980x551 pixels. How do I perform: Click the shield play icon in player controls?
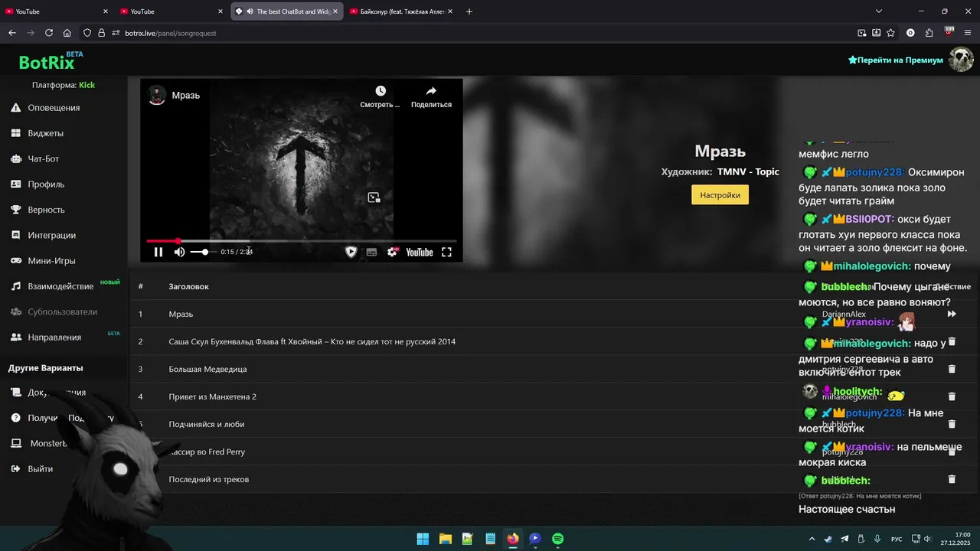(351, 252)
